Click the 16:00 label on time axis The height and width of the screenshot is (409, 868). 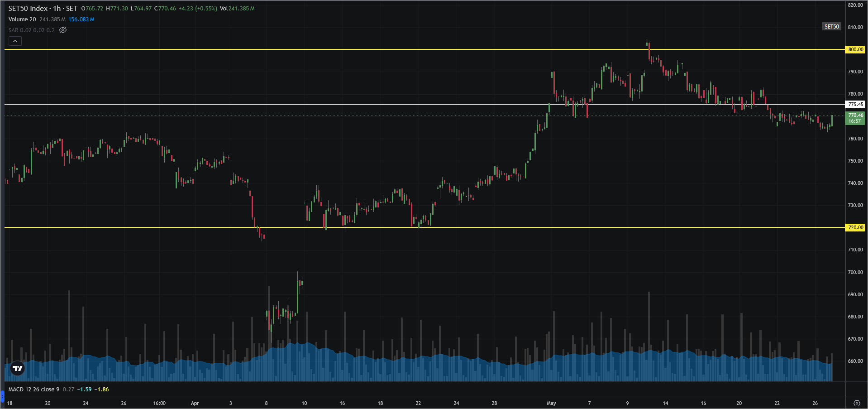coord(159,403)
